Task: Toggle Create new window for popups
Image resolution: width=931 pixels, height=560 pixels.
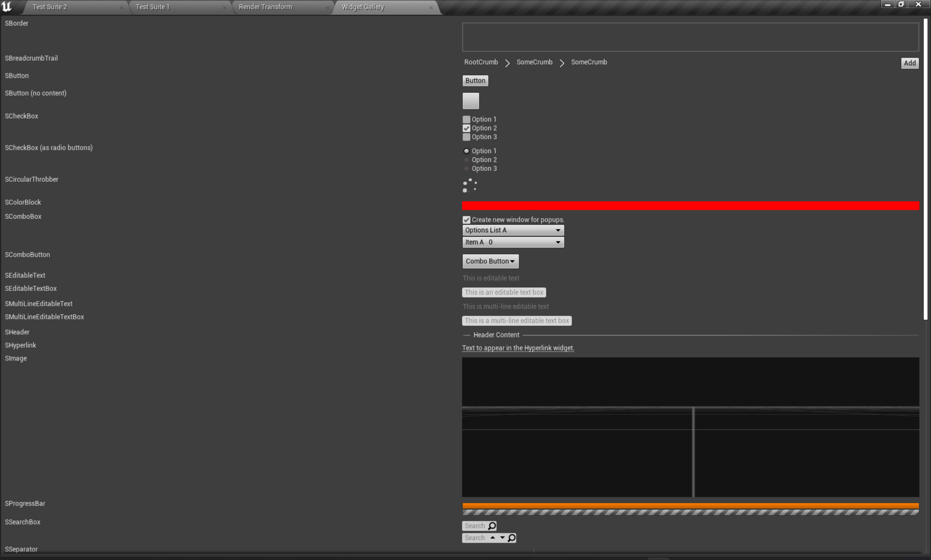Action: point(467,220)
